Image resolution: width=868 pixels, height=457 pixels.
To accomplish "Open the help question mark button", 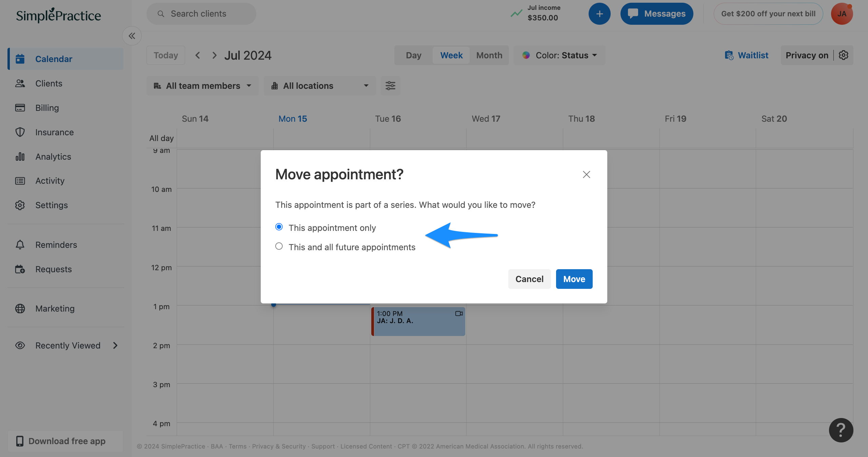I will click(x=841, y=430).
